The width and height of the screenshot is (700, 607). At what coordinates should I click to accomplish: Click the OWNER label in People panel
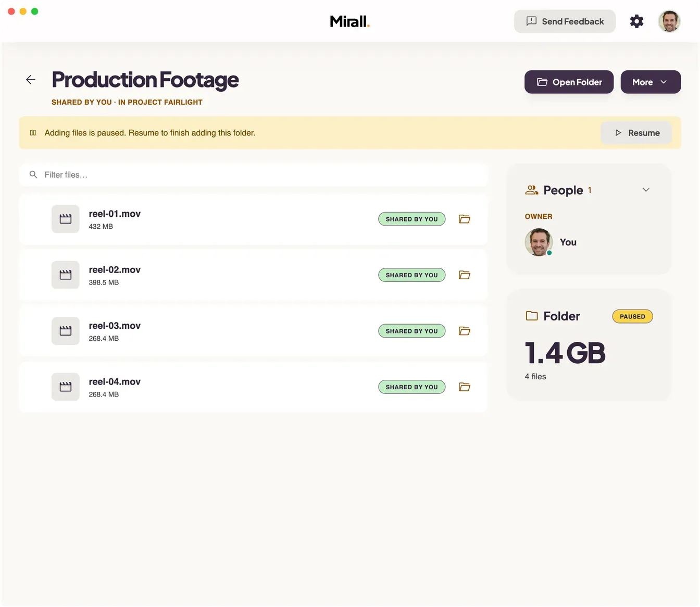pyautogui.click(x=539, y=216)
